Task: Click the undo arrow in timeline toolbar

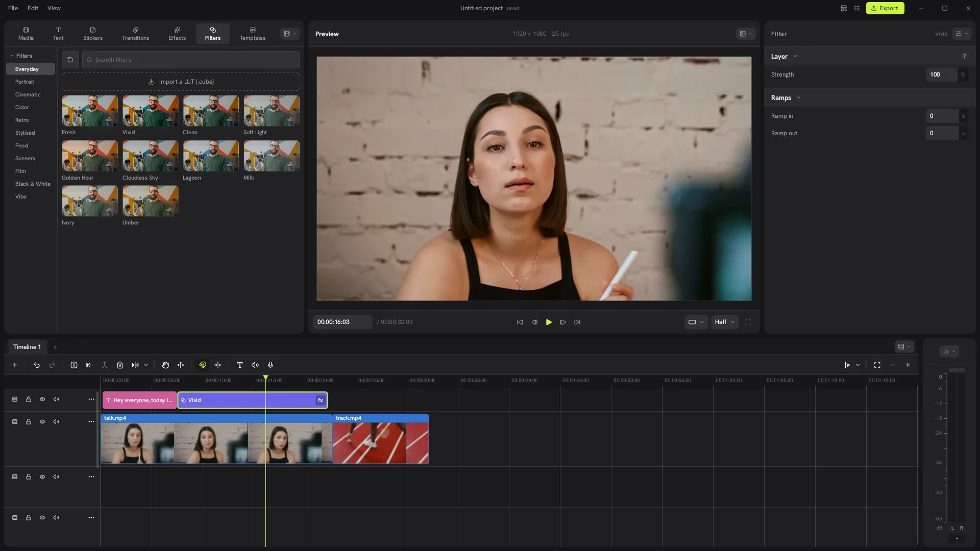Action: coord(37,365)
